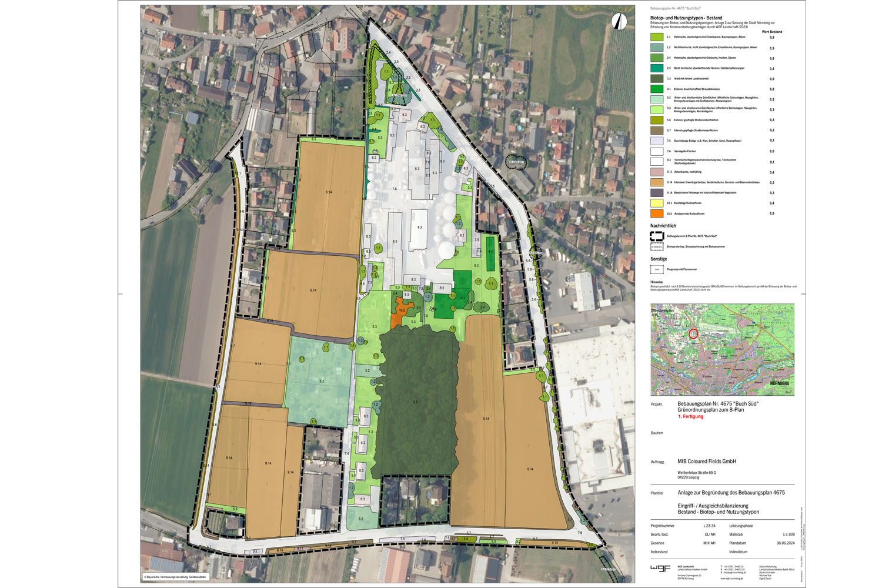882x588 pixels.
Task: Select the pink 9.11 Ackerbrache swatch
Action: click(656, 172)
